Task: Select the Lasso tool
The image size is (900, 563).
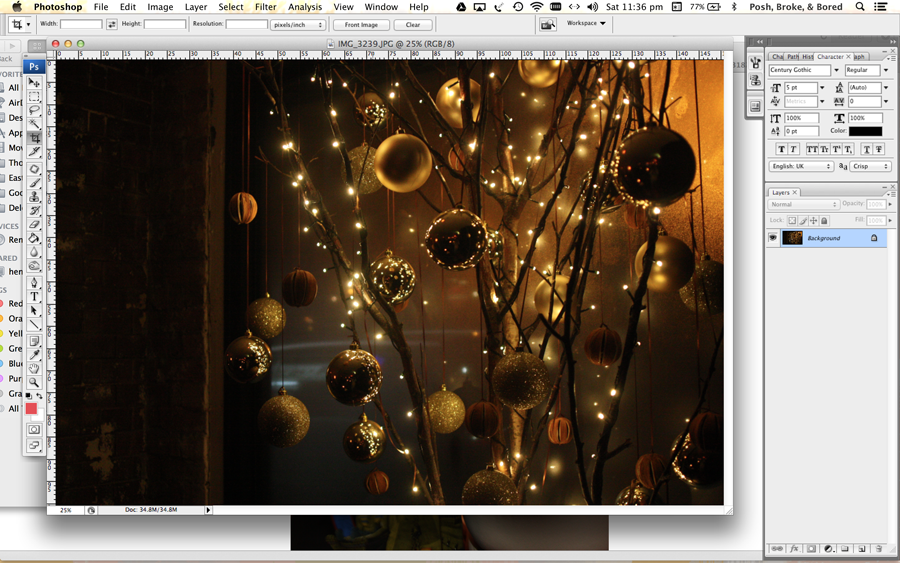Action: tap(34, 110)
